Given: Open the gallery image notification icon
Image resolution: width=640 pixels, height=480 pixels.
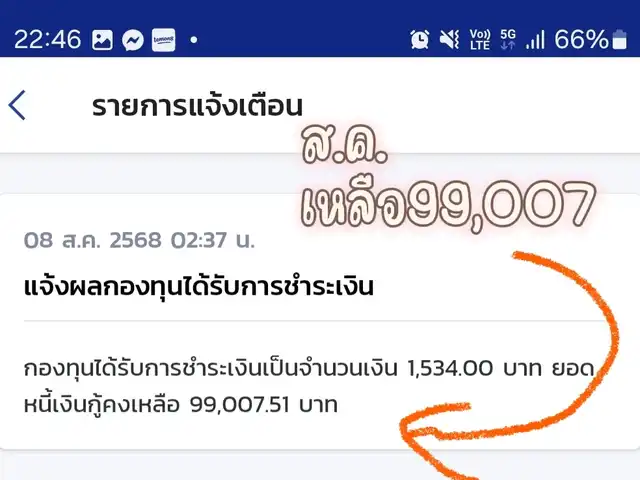Looking at the screenshot, I should 102,40.
